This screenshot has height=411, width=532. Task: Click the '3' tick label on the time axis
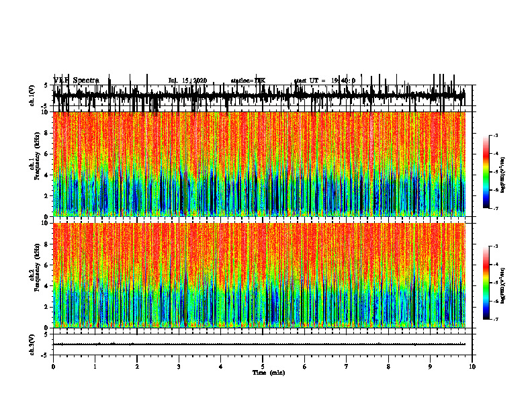coord(179,367)
